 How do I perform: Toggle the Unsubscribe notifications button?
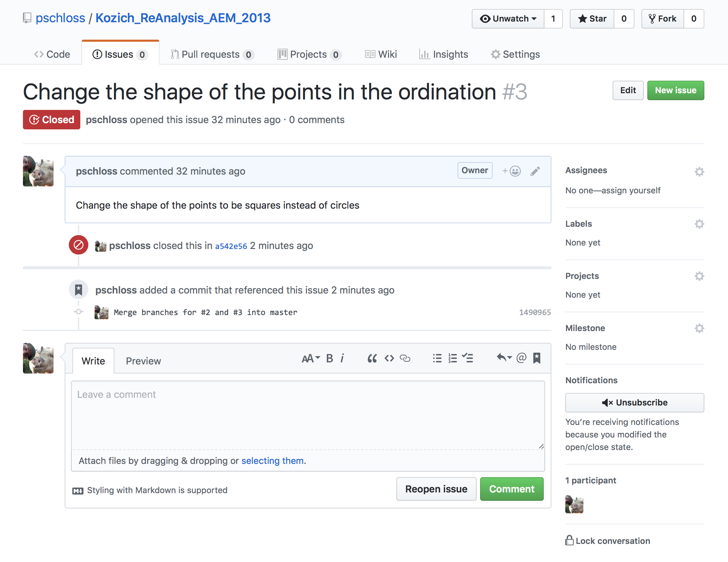634,403
